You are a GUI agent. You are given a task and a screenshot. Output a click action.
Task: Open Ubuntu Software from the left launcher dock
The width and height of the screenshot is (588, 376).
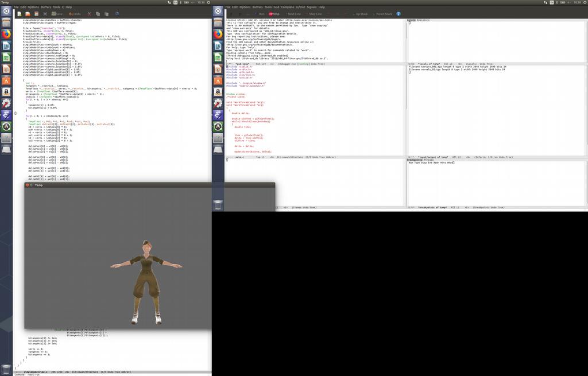pos(6,80)
